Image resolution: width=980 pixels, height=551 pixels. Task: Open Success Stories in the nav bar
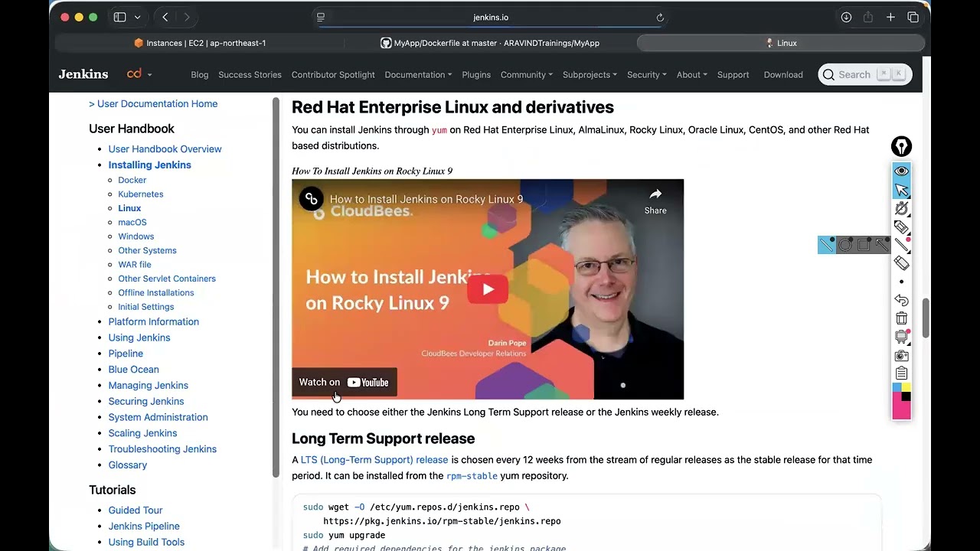click(x=250, y=75)
